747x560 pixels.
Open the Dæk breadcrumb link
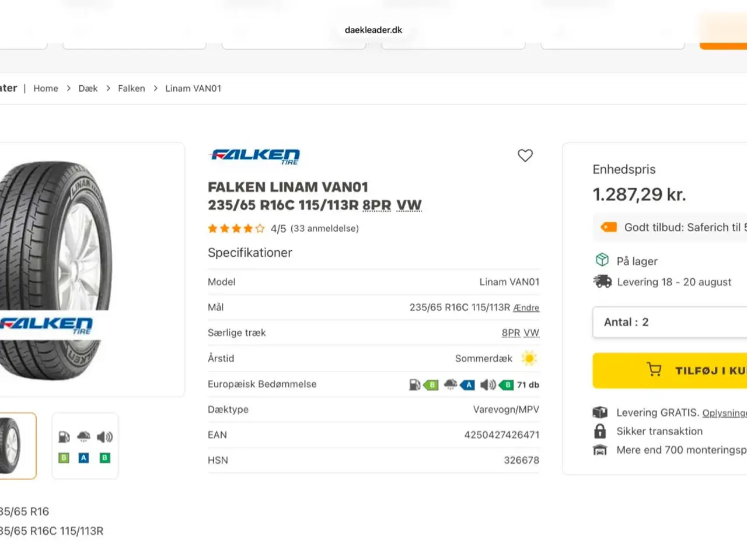click(x=88, y=88)
